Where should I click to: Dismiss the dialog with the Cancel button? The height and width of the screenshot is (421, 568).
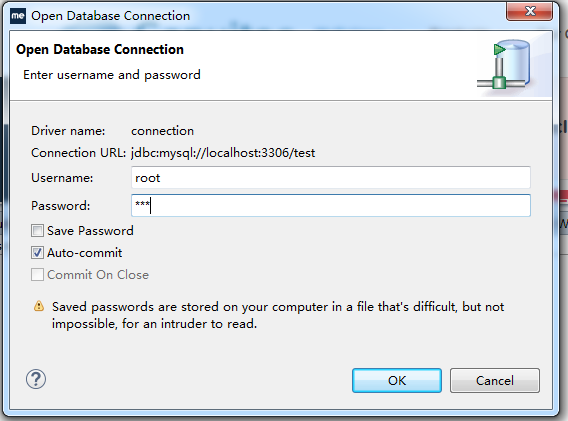pyautogui.click(x=495, y=380)
